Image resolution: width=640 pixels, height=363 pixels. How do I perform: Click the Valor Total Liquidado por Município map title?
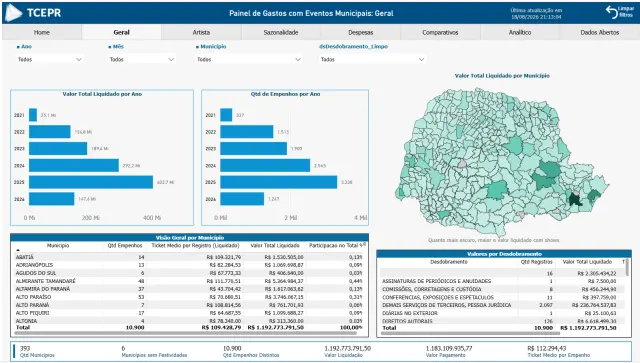pyautogui.click(x=502, y=76)
